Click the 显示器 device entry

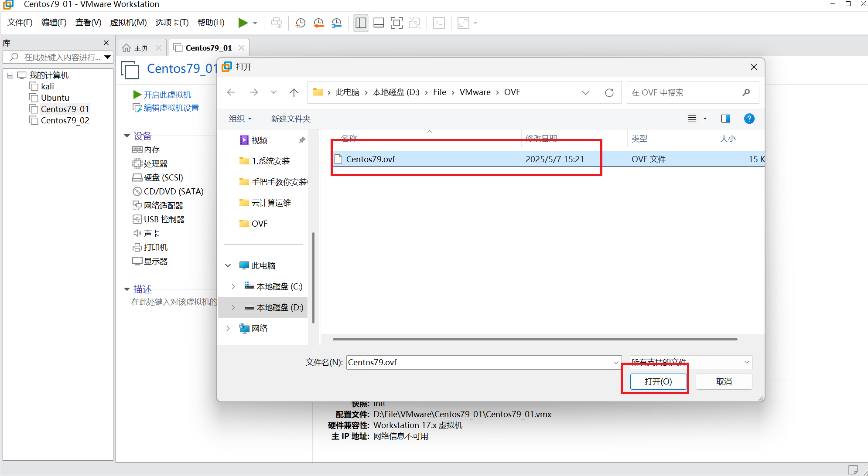tap(155, 261)
